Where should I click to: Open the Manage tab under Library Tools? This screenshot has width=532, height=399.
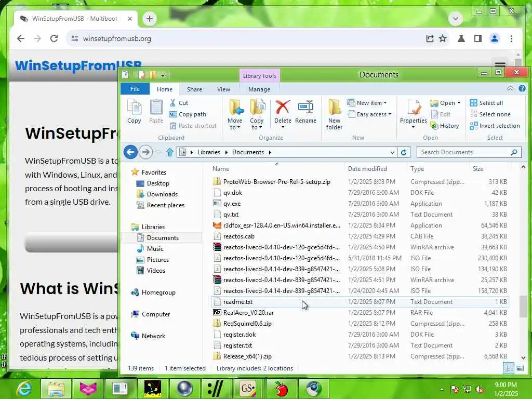pos(259,89)
